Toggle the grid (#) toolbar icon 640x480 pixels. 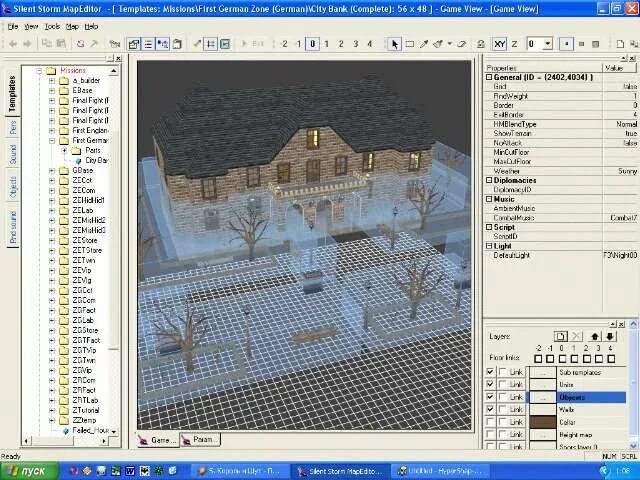point(211,44)
